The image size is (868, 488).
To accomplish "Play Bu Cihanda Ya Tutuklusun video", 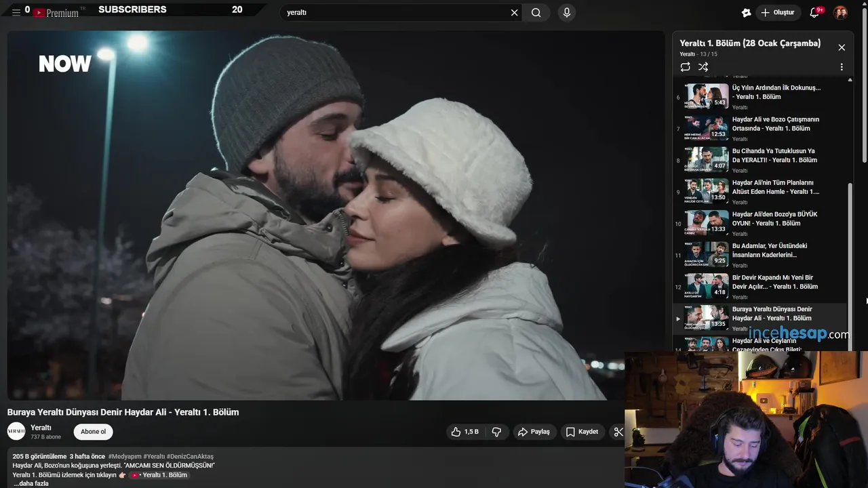I will pyautogui.click(x=759, y=160).
